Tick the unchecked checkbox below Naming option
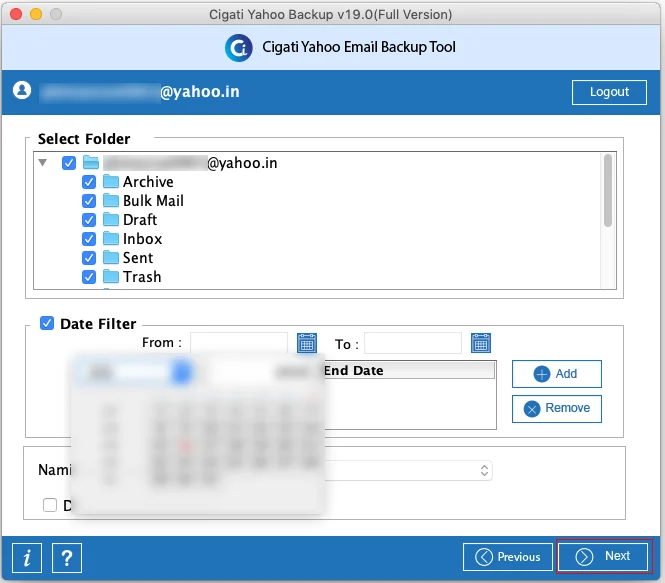This screenshot has width=665, height=583. (x=50, y=505)
